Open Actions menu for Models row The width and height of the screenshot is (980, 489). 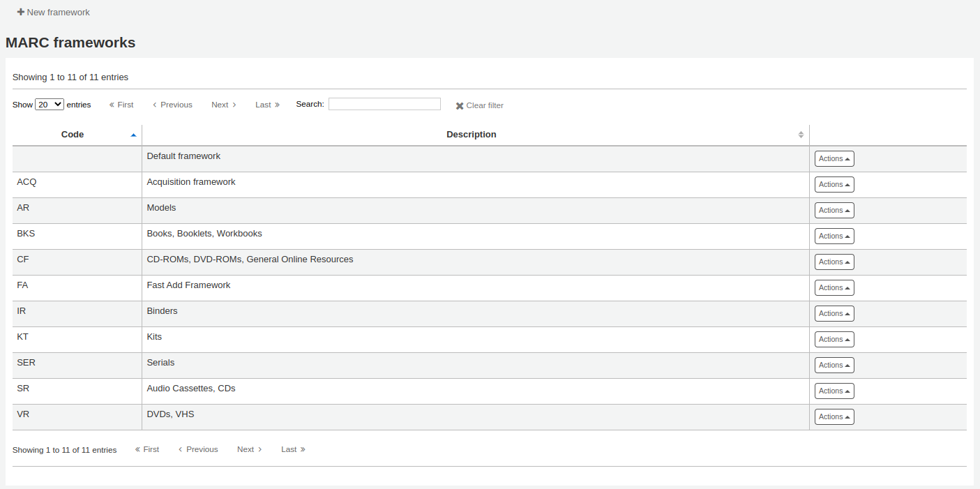point(834,211)
